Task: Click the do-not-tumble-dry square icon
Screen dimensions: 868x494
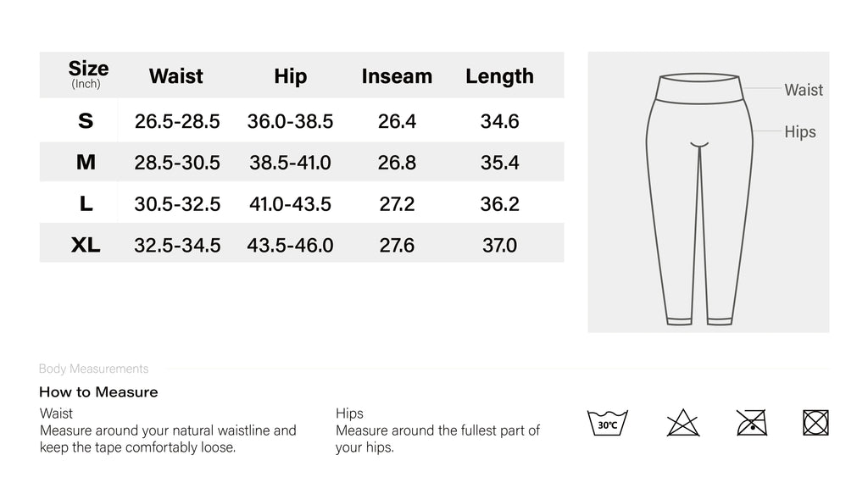Action: coord(815,422)
